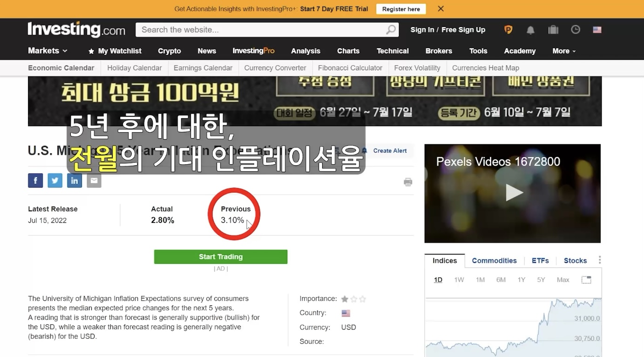This screenshot has height=357, width=644.
Task: Set chart range to 1Y
Action: [x=522, y=280]
